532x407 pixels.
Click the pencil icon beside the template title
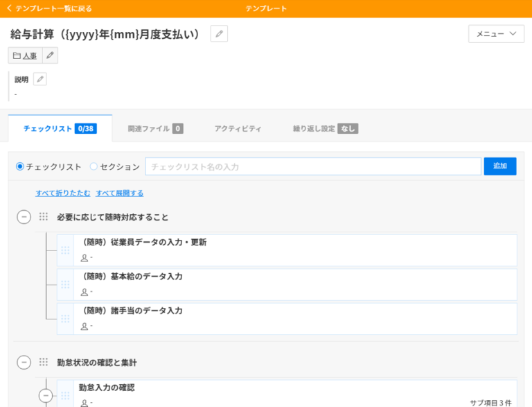[x=219, y=34]
